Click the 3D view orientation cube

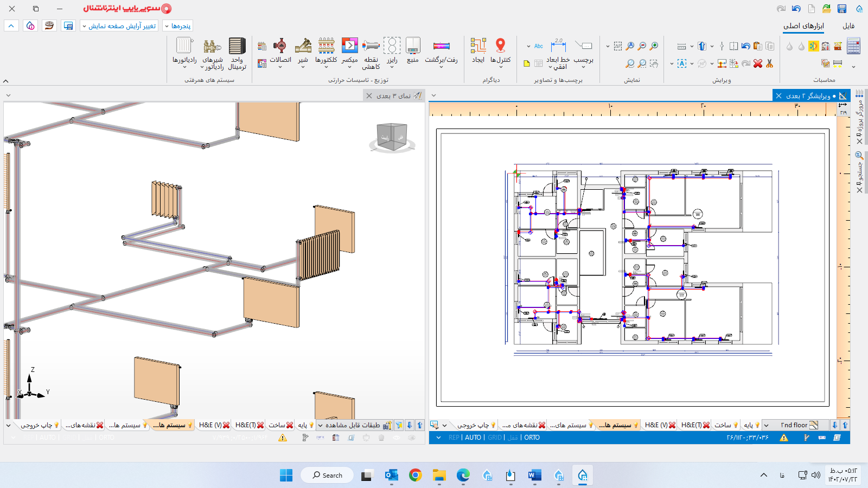pyautogui.click(x=392, y=136)
